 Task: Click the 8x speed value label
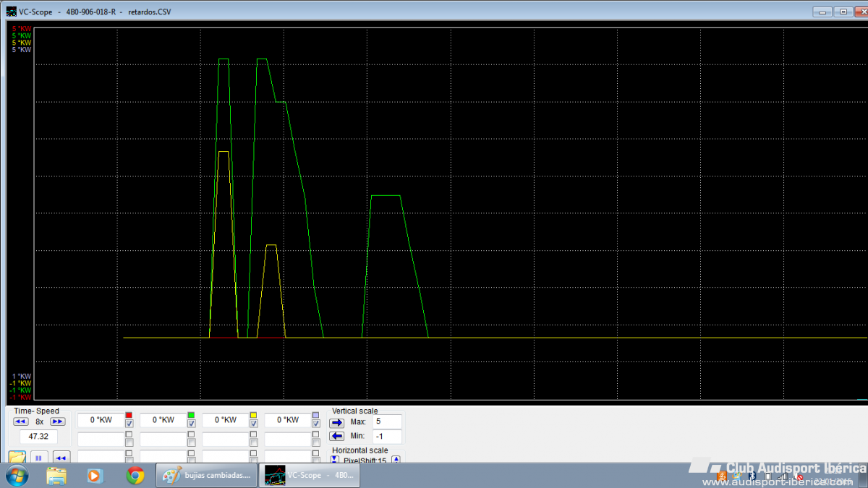[39, 421]
